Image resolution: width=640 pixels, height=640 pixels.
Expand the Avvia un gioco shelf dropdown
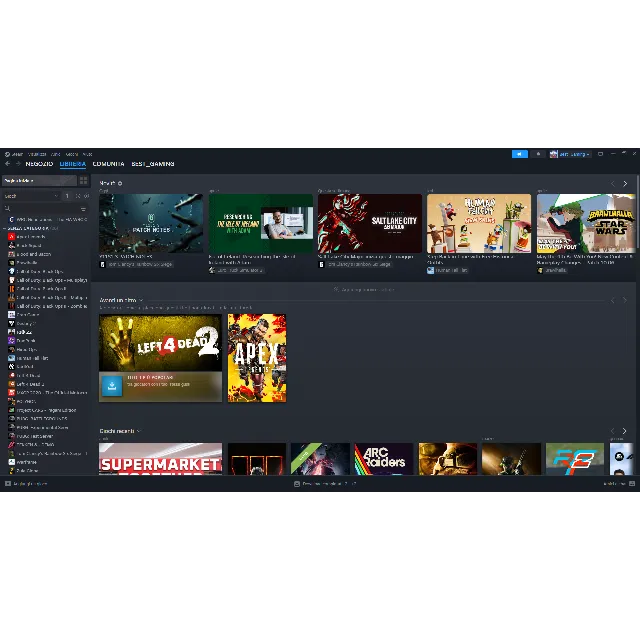[141, 300]
